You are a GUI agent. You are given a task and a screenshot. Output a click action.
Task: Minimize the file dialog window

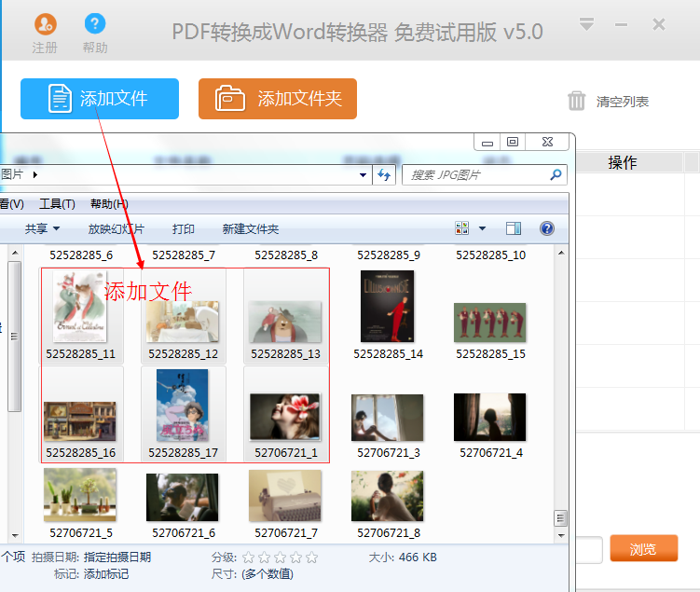[x=487, y=143]
